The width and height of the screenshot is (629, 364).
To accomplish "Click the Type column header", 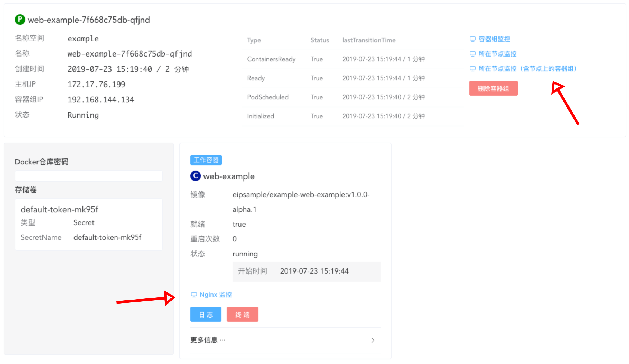I will pos(254,40).
